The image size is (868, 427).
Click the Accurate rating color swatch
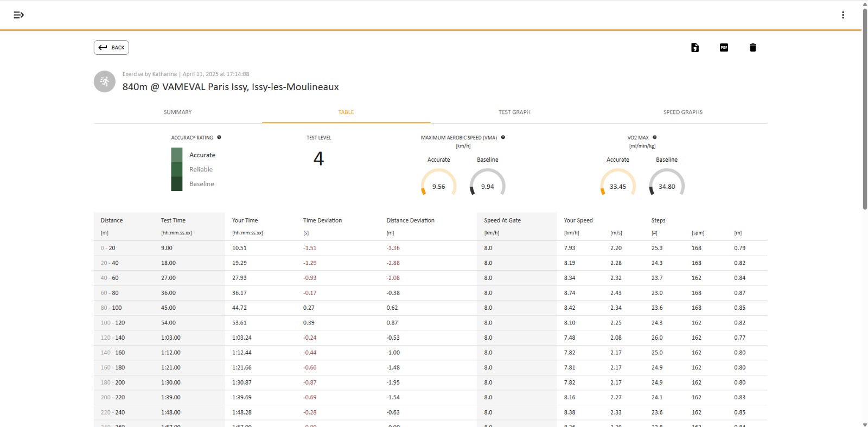pyautogui.click(x=177, y=155)
